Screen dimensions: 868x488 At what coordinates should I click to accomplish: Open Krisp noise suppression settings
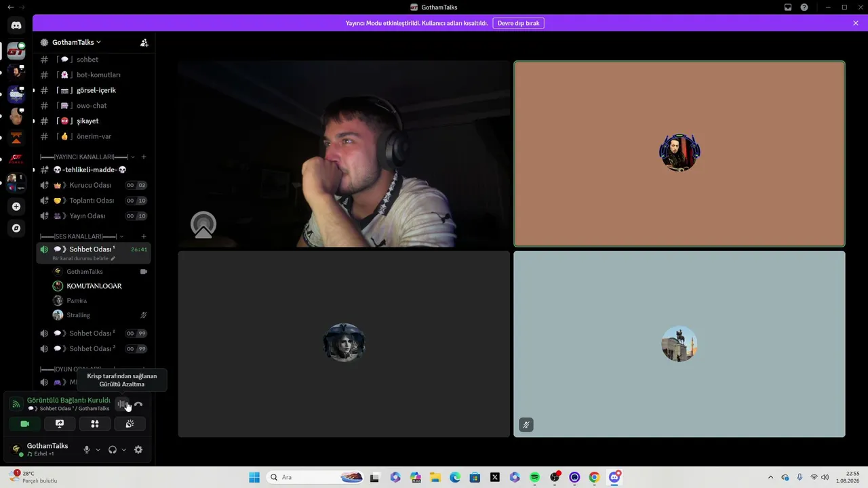pos(123,405)
